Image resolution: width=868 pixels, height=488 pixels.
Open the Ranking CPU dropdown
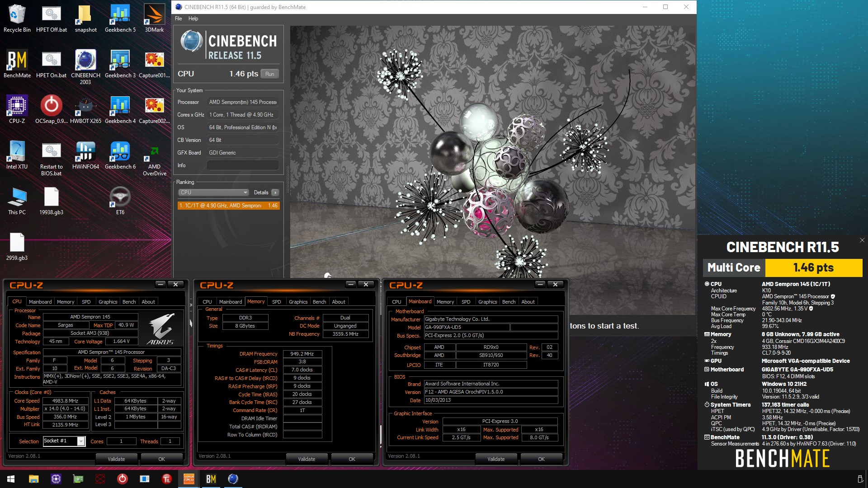[214, 192]
